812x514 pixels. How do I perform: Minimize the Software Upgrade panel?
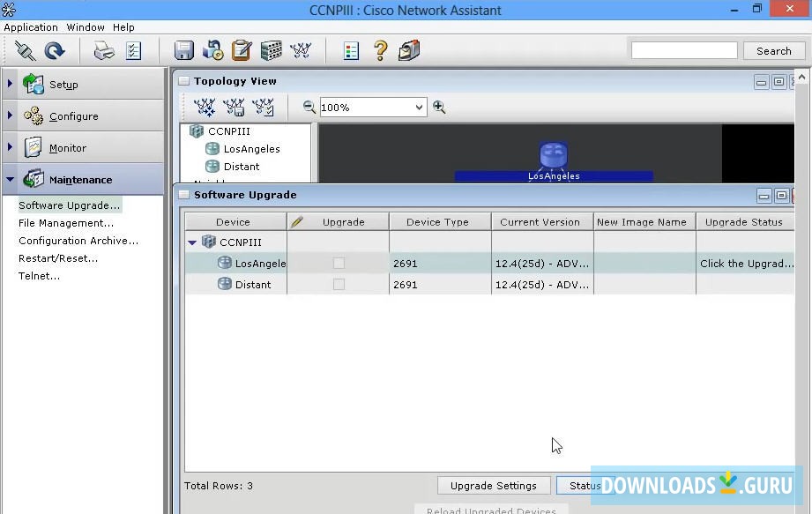[764, 196]
